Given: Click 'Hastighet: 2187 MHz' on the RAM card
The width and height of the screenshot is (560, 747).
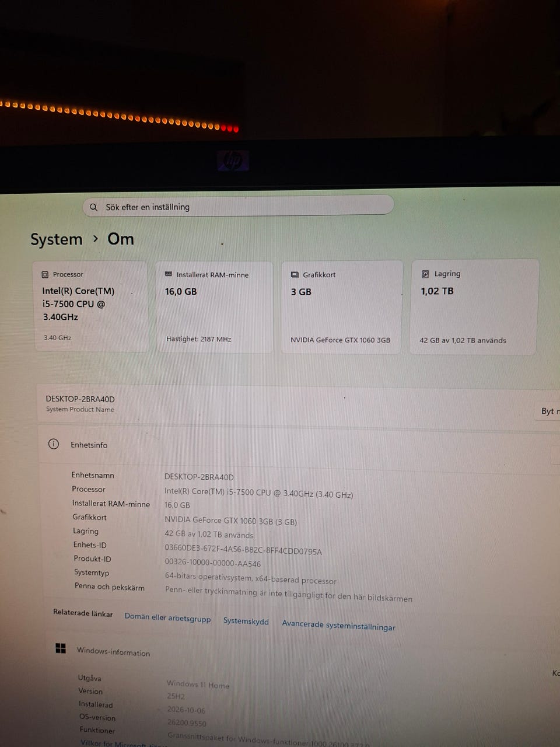Looking at the screenshot, I should (199, 339).
